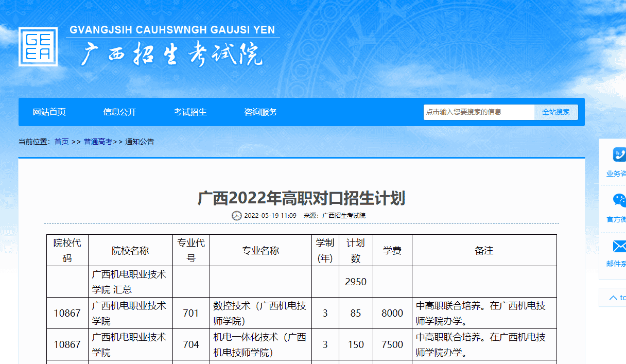
Task: Click the plan number cell 85
Action: click(x=356, y=313)
